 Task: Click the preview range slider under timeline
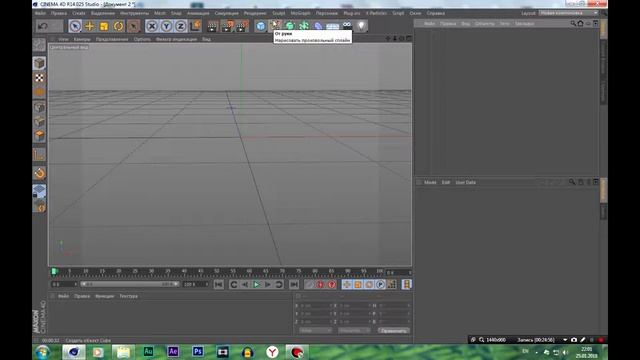pyautogui.click(x=129, y=284)
